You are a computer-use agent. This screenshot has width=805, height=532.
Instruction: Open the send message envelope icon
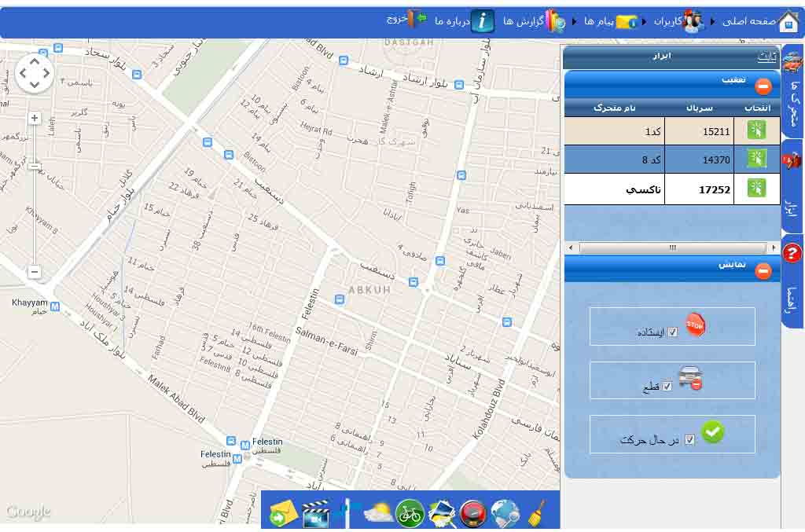(282, 514)
